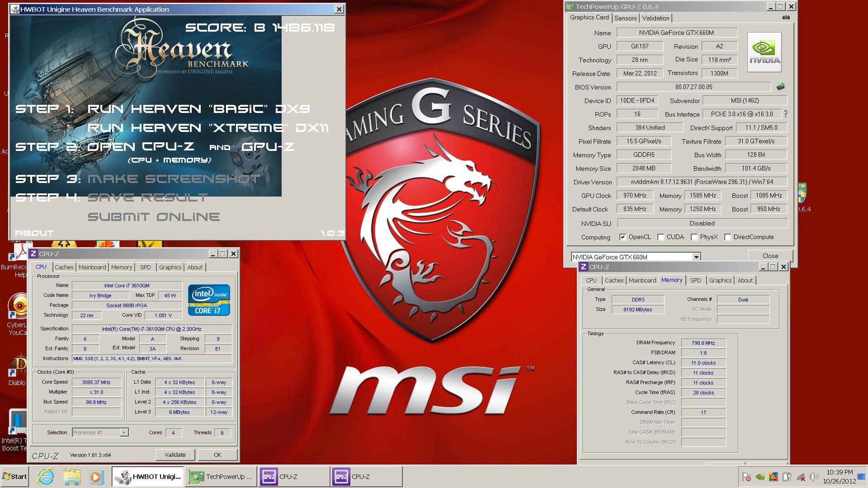
Task: Click the NVIDIA logo in GPU-Z
Action: pos(764,52)
